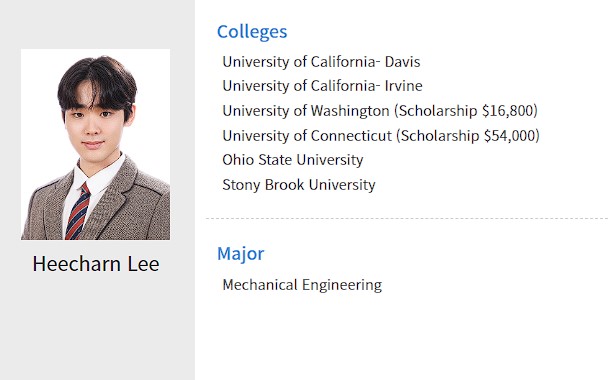Click the Scholarship $54,000 text
This screenshot has width=610, height=380.
(x=468, y=136)
